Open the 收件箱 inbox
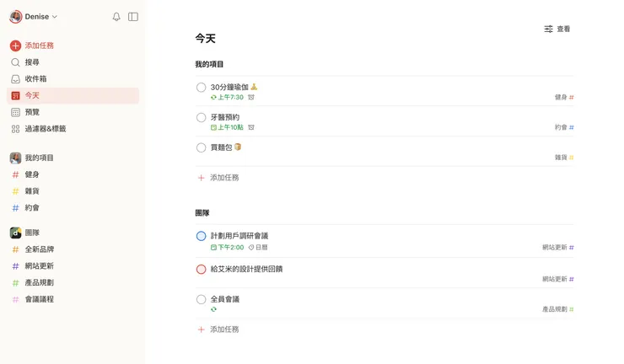 pos(35,79)
